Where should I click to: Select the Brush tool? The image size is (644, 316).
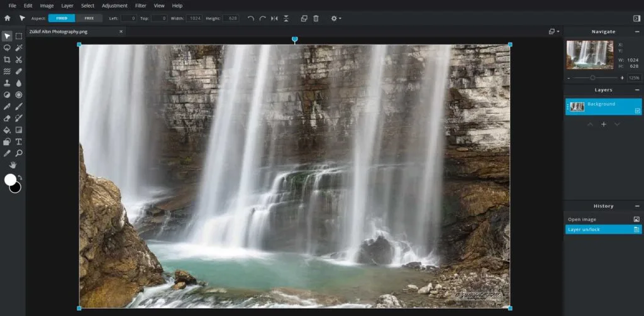19,107
